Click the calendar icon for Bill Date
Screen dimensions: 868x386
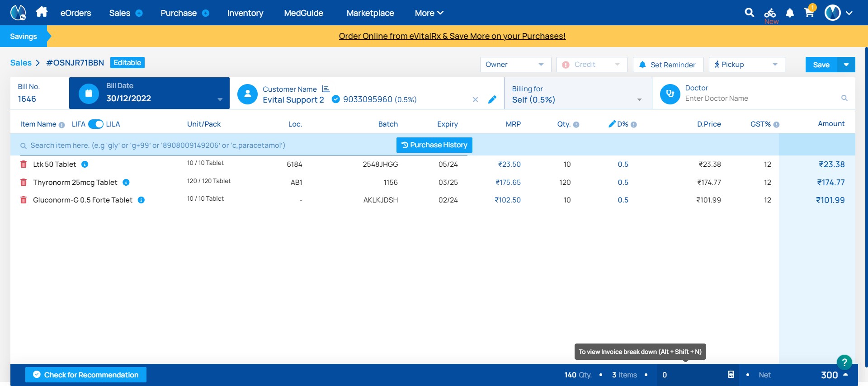89,94
